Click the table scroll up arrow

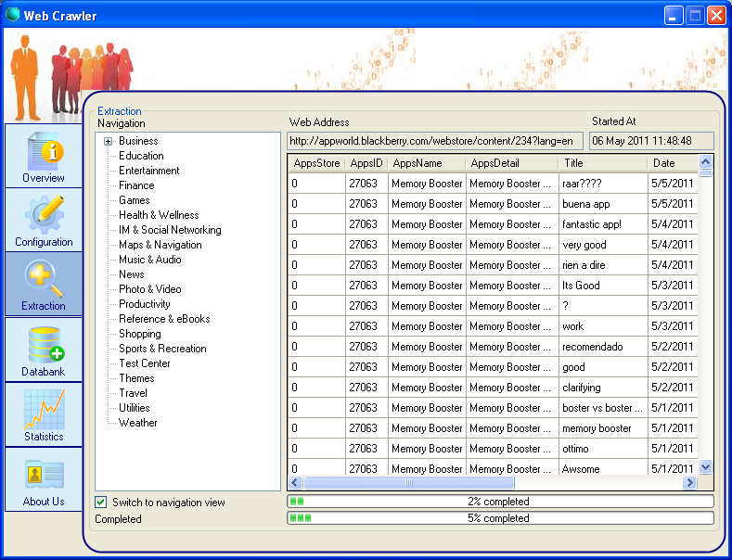click(x=705, y=162)
